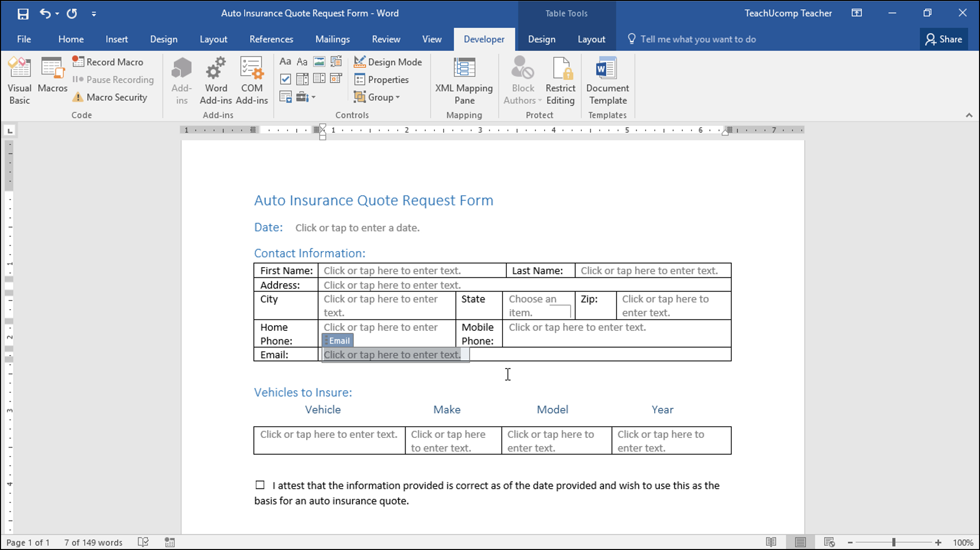
Task: Switch to the Review tab
Action: [385, 39]
